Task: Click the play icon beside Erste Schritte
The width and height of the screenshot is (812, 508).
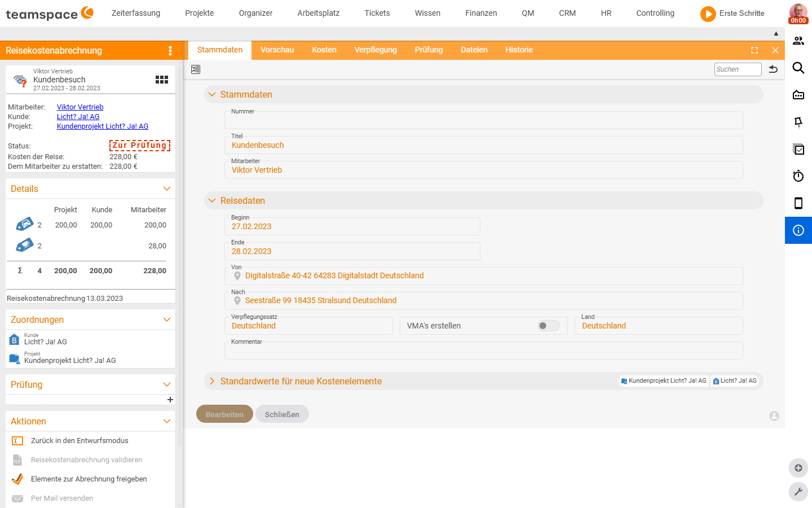Action: click(708, 14)
